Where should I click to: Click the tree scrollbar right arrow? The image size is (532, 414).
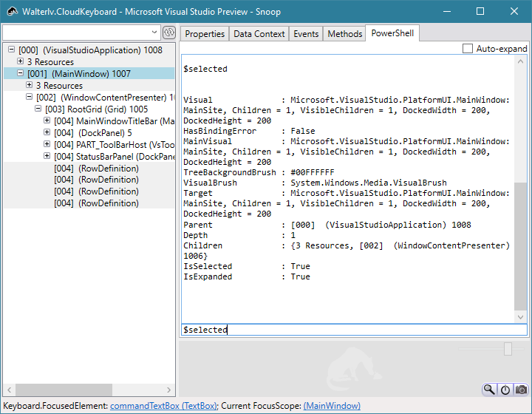click(168, 390)
